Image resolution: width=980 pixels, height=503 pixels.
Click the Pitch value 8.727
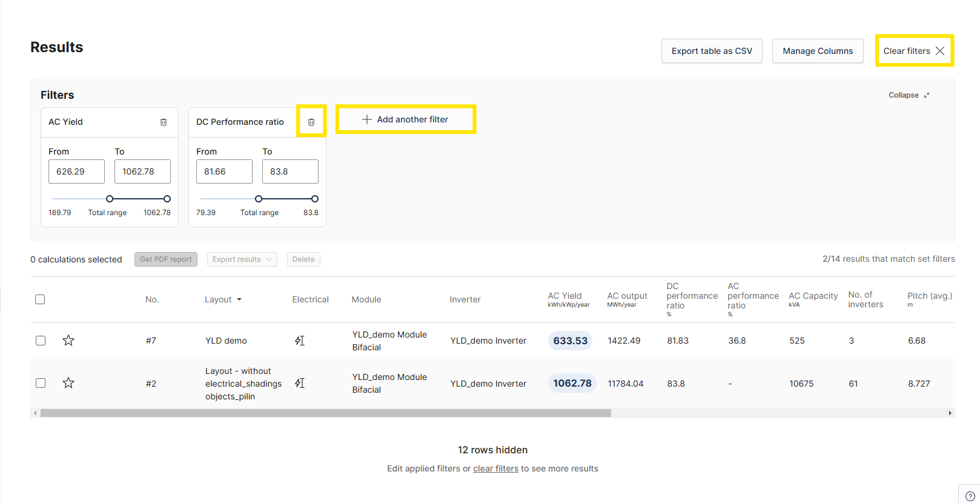click(x=919, y=384)
